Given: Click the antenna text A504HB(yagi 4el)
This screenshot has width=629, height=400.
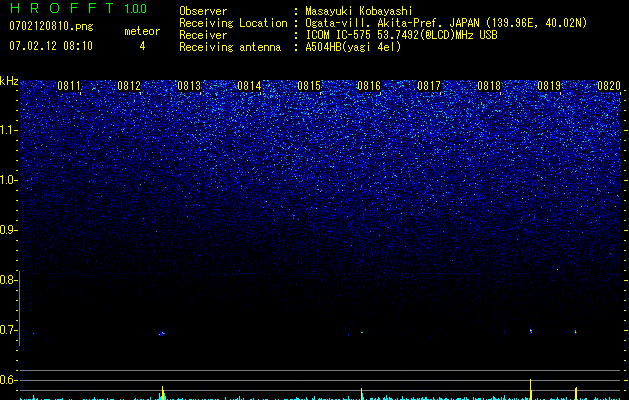Looking at the screenshot, I should (353, 47).
